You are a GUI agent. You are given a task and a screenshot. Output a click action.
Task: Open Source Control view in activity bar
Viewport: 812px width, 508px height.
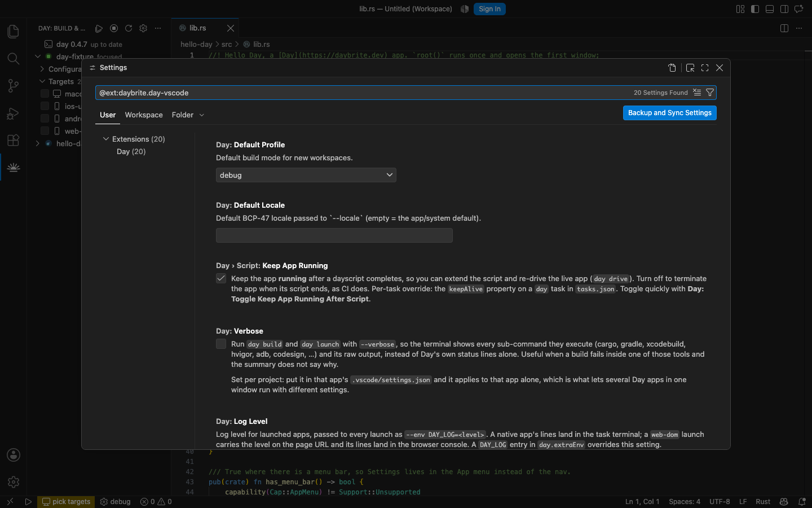[x=14, y=86]
